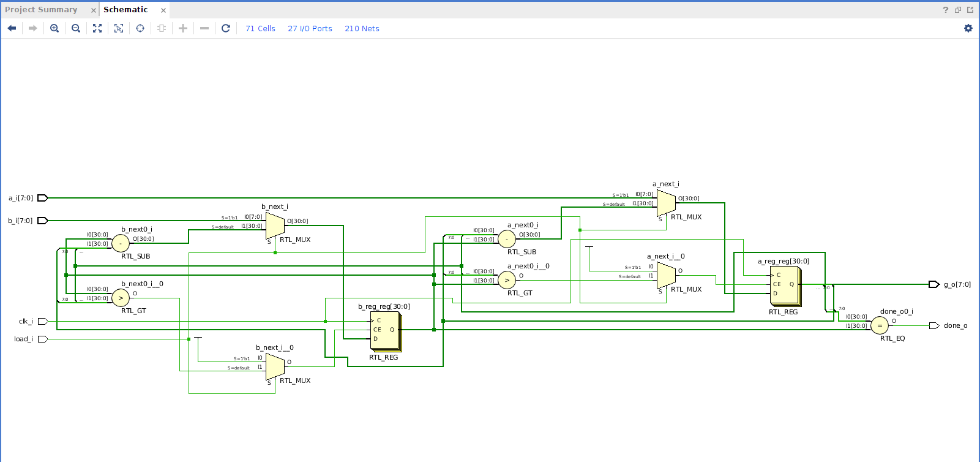The image size is (980, 462).
Task: Click the done_o0_i label text
Action: (x=897, y=311)
